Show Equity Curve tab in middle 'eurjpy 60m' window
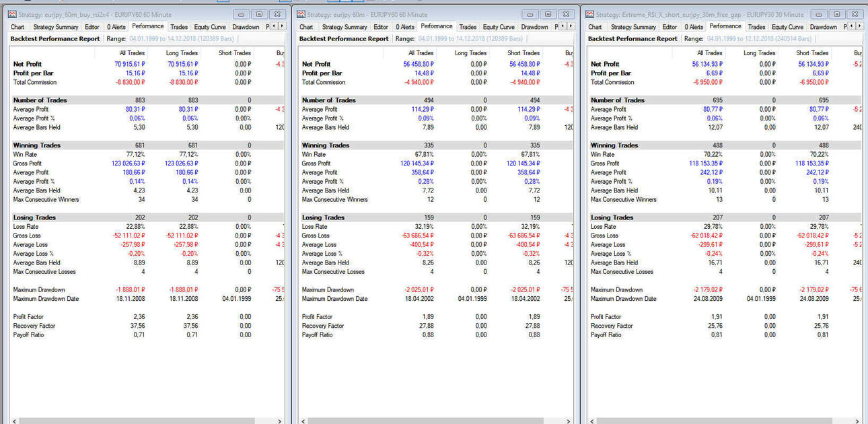This screenshot has height=424, width=868. pyautogui.click(x=499, y=27)
